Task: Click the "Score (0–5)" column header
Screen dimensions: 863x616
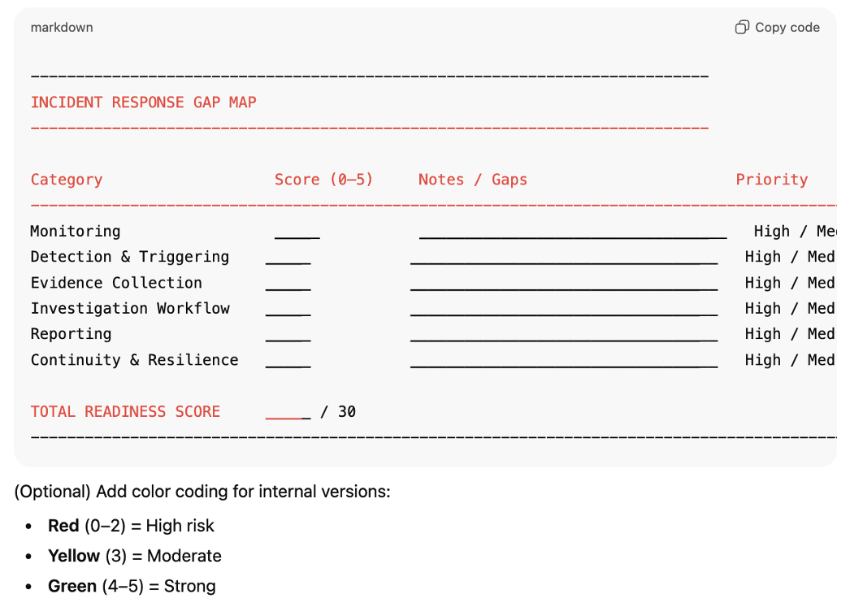Action: coord(323,180)
